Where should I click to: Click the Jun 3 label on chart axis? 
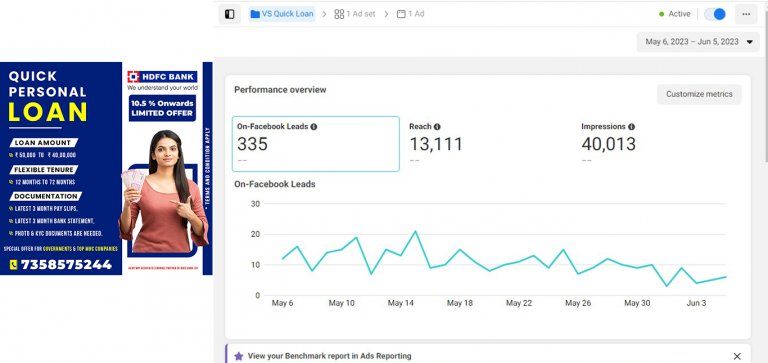(696, 303)
